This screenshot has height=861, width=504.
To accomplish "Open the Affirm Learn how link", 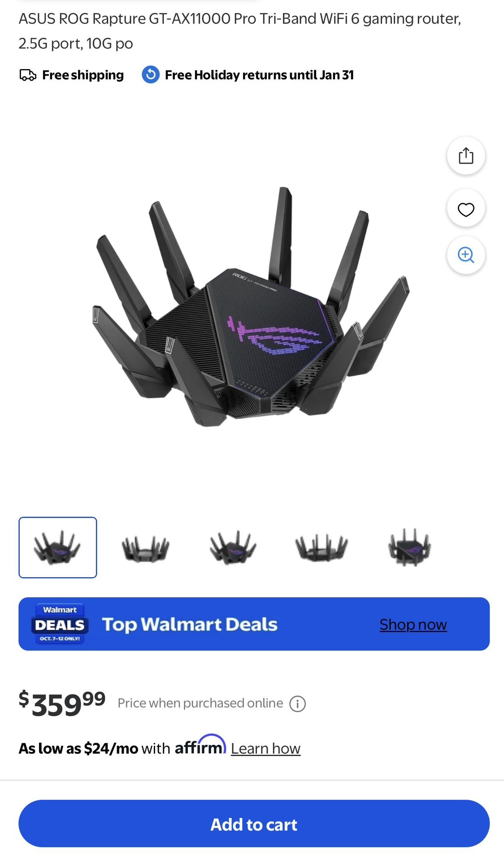I will pyautogui.click(x=265, y=748).
